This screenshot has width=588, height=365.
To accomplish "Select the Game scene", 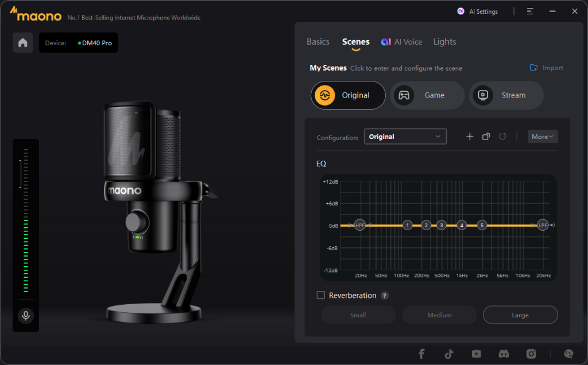I will click(427, 95).
